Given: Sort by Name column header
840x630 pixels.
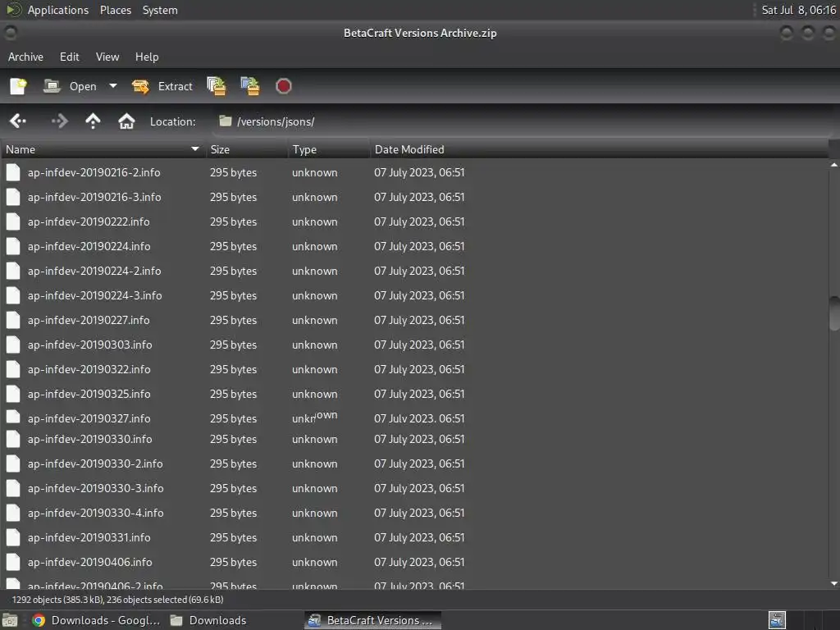Looking at the screenshot, I should (x=103, y=149).
